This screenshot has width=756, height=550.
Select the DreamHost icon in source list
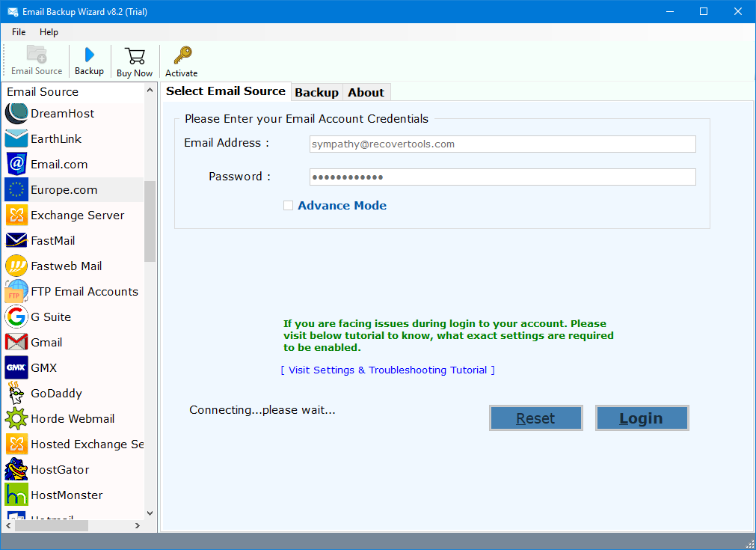(x=16, y=114)
